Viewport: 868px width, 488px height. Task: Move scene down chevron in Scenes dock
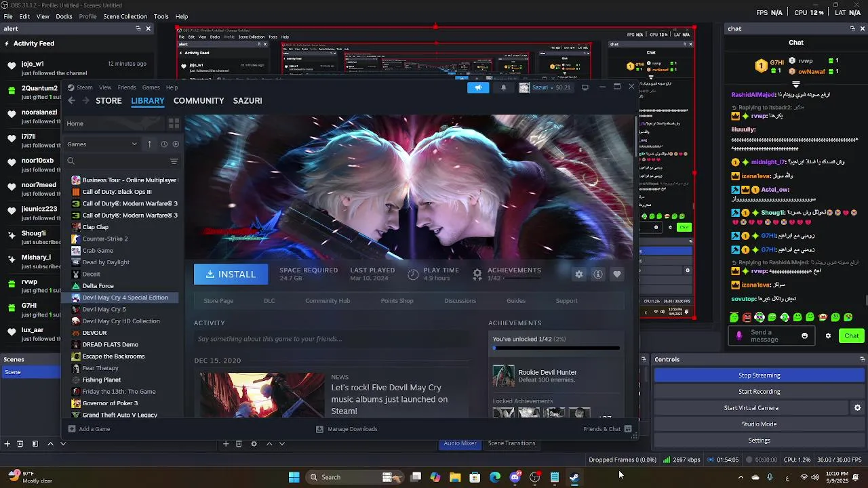pyautogui.click(x=63, y=443)
